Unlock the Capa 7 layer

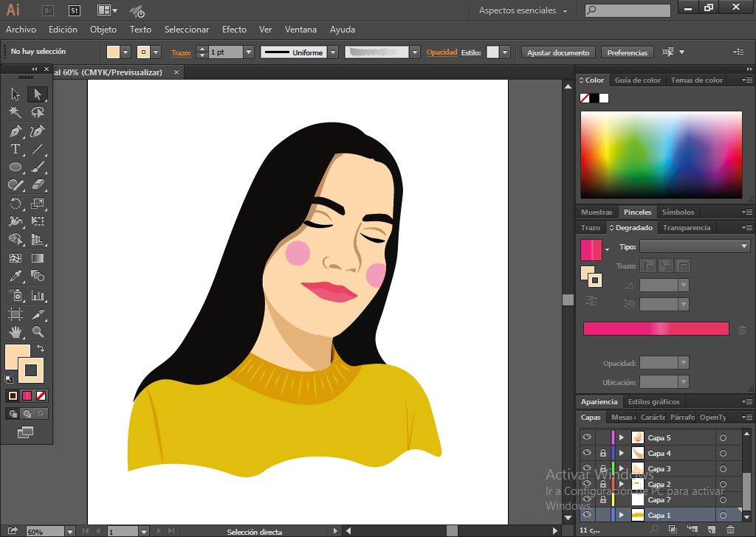tap(602, 499)
